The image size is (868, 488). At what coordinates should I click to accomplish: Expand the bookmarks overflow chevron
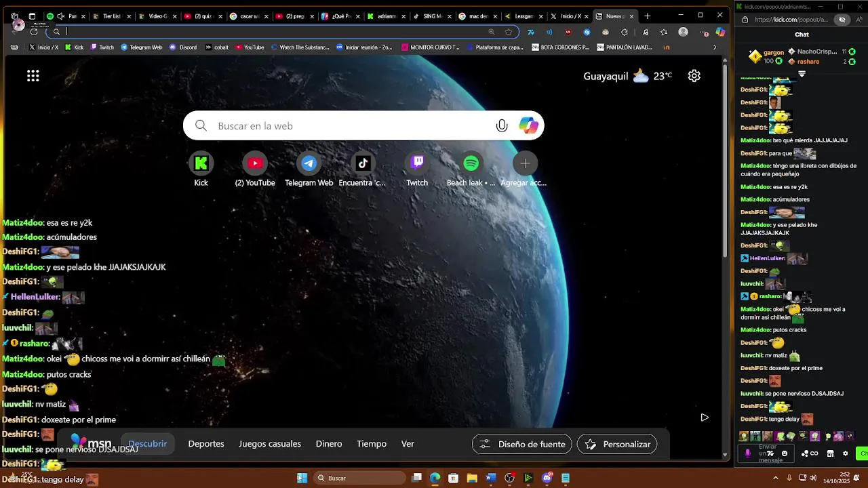tap(714, 47)
